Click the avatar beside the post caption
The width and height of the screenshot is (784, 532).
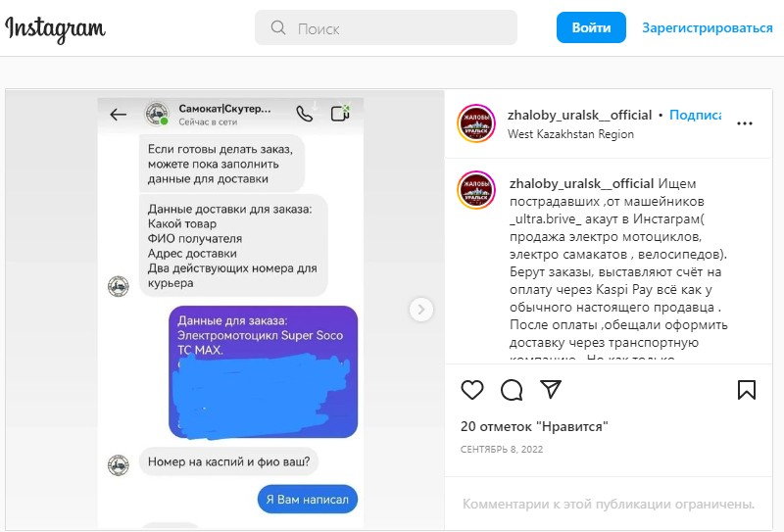[x=476, y=190]
